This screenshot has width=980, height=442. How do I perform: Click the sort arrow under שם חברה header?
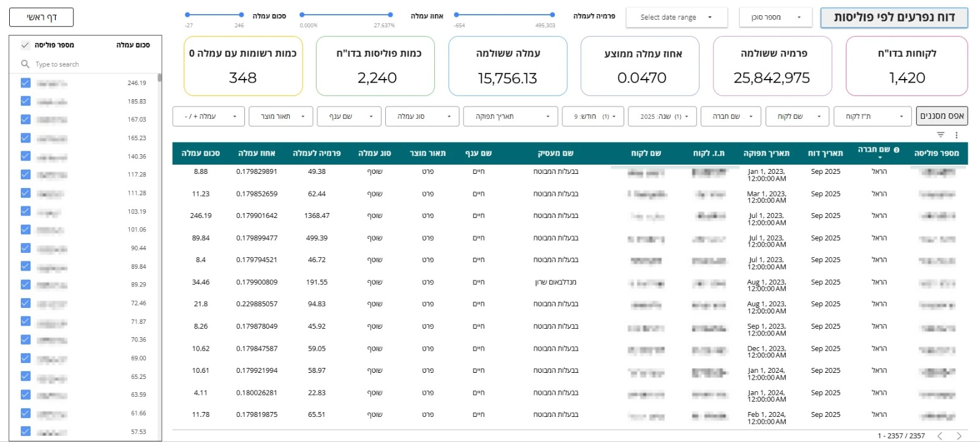tap(880, 158)
